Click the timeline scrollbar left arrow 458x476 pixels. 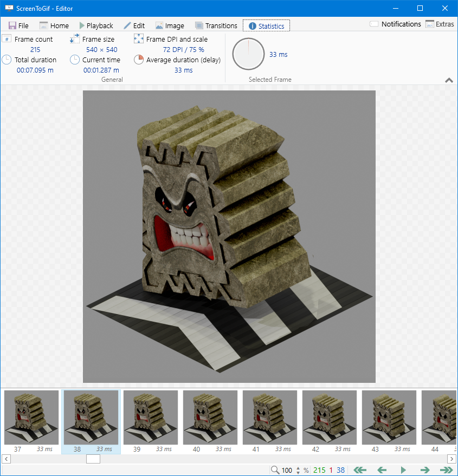[6, 459]
